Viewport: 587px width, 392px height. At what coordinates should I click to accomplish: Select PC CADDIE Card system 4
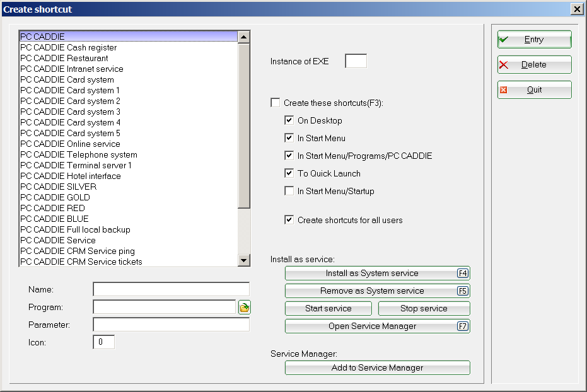(x=129, y=123)
